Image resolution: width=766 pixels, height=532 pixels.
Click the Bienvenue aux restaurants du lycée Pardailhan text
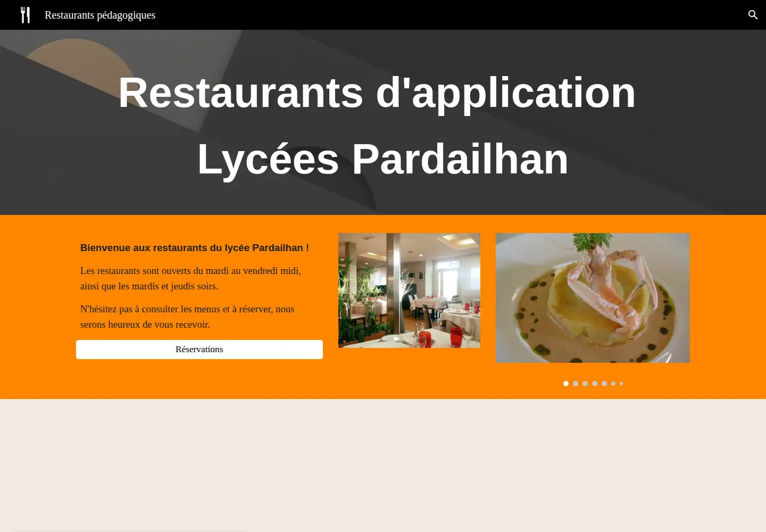pos(195,248)
